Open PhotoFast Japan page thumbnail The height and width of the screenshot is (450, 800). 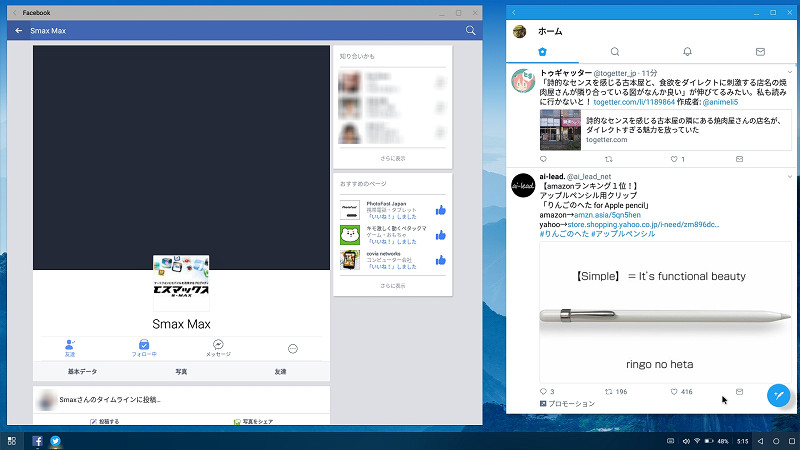[350, 210]
